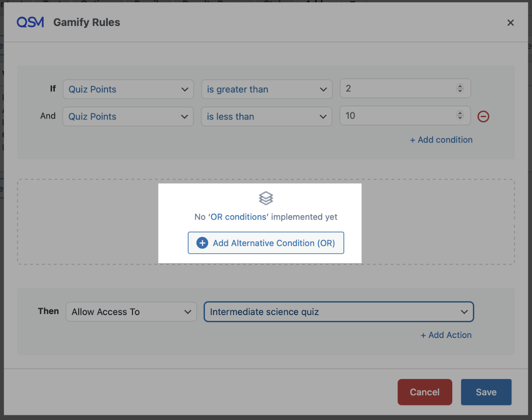Open the 'is greater than' operator dropdown
This screenshot has width=532, height=420.
[x=267, y=89]
